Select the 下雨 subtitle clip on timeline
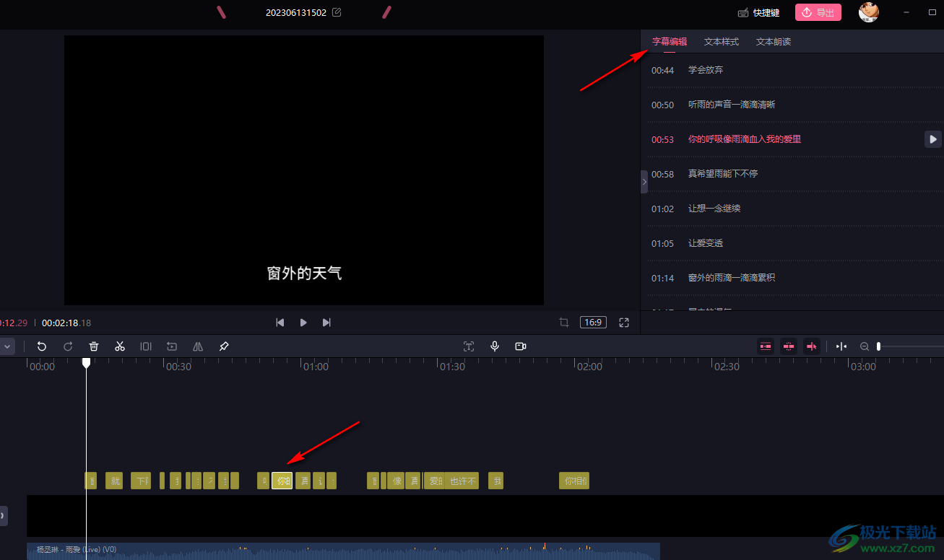The width and height of the screenshot is (944, 560). pyautogui.click(x=141, y=481)
